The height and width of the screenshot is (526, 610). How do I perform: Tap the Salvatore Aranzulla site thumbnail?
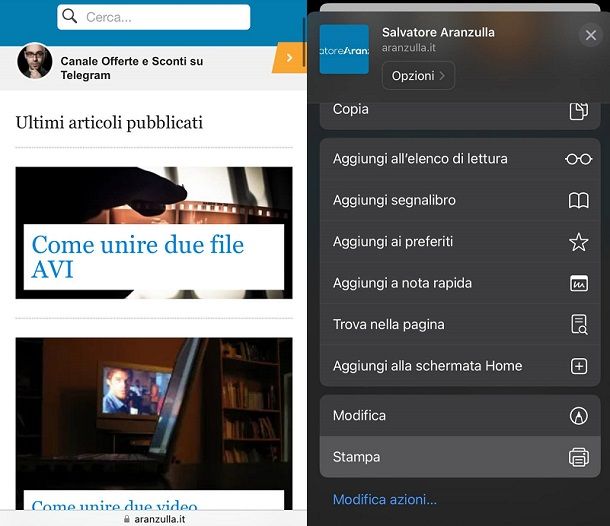click(x=344, y=49)
